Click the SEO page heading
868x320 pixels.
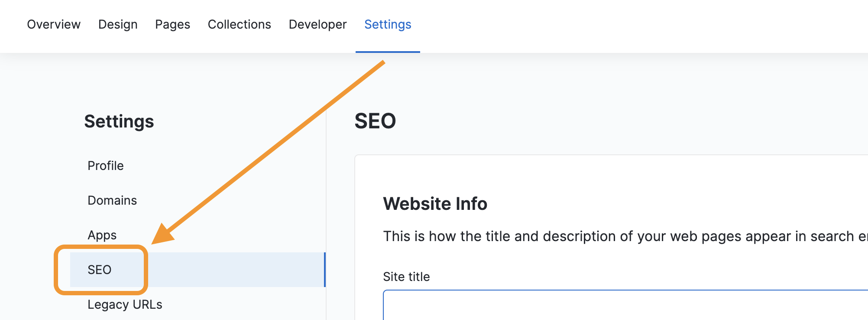[x=375, y=121]
